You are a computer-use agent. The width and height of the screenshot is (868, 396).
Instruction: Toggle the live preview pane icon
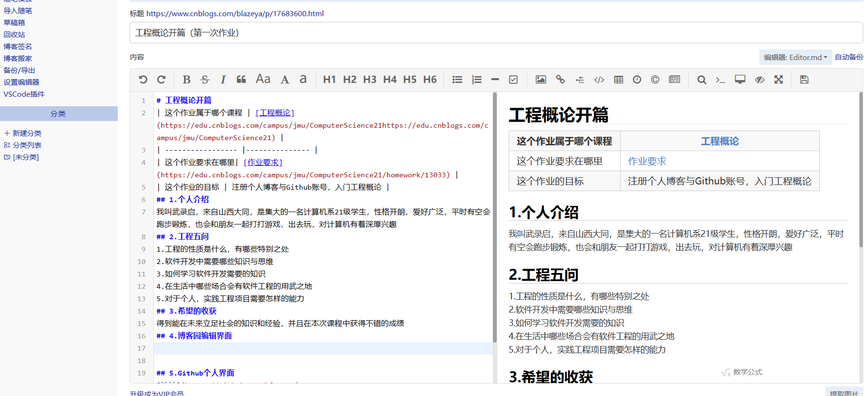point(674,80)
